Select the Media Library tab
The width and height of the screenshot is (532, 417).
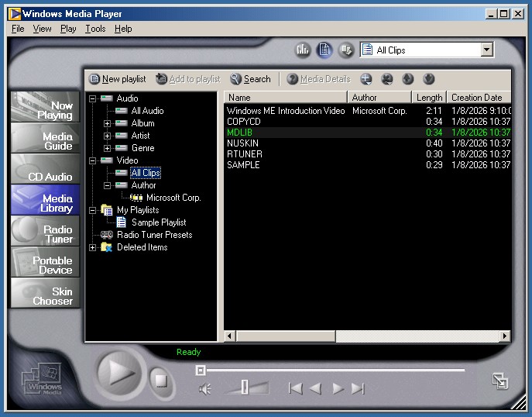(x=45, y=200)
